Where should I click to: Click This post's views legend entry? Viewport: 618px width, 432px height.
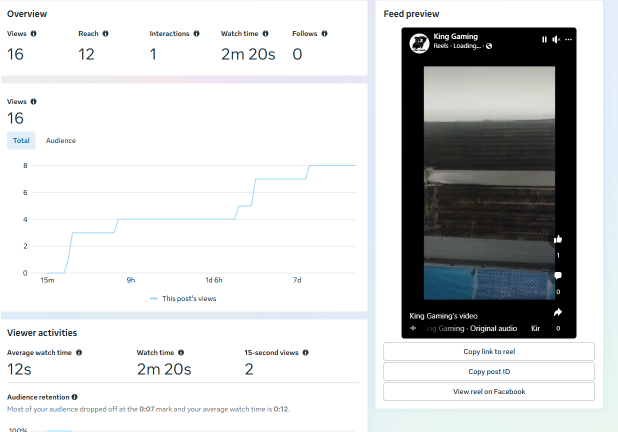tap(183, 298)
